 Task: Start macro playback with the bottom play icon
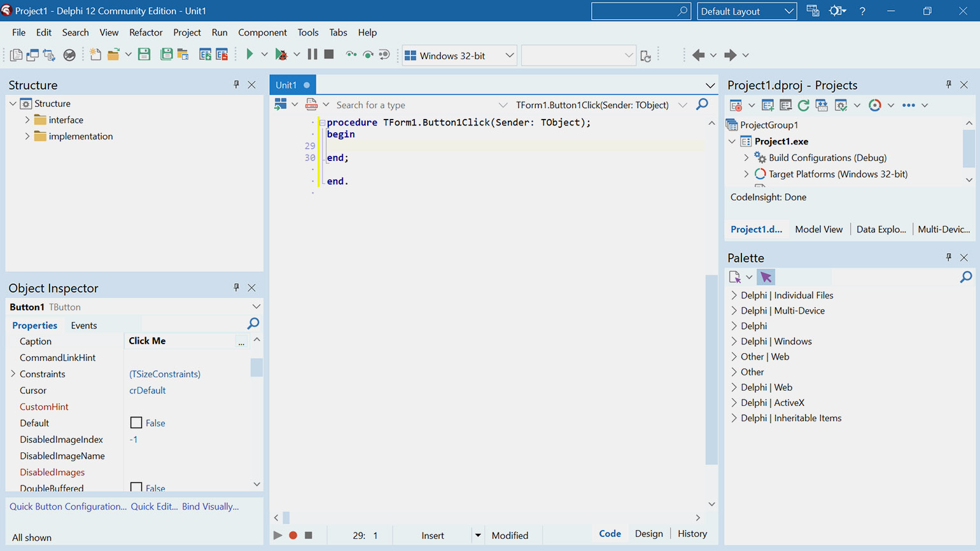click(277, 535)
